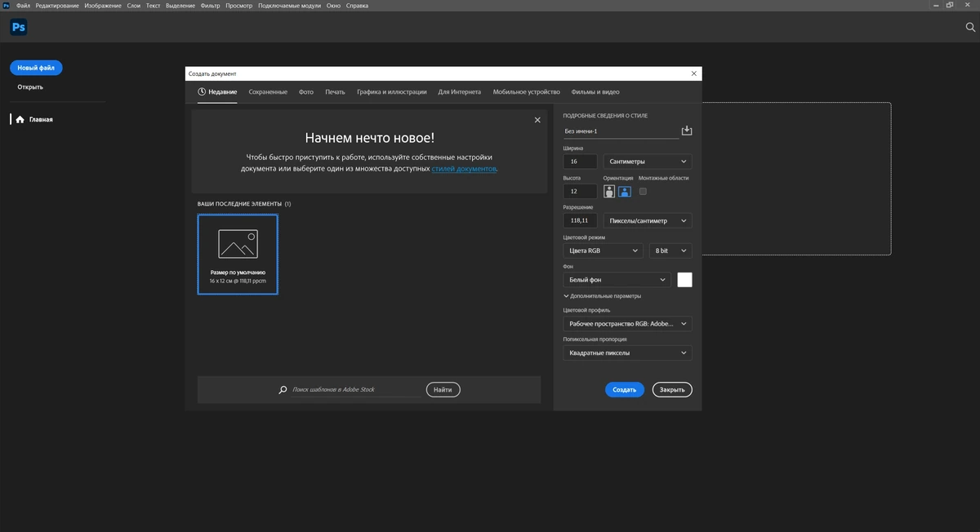Click the Adobe Stock template search field
Image resolution: width=980 pixels, height=532 pixels.
click(356, 390)
